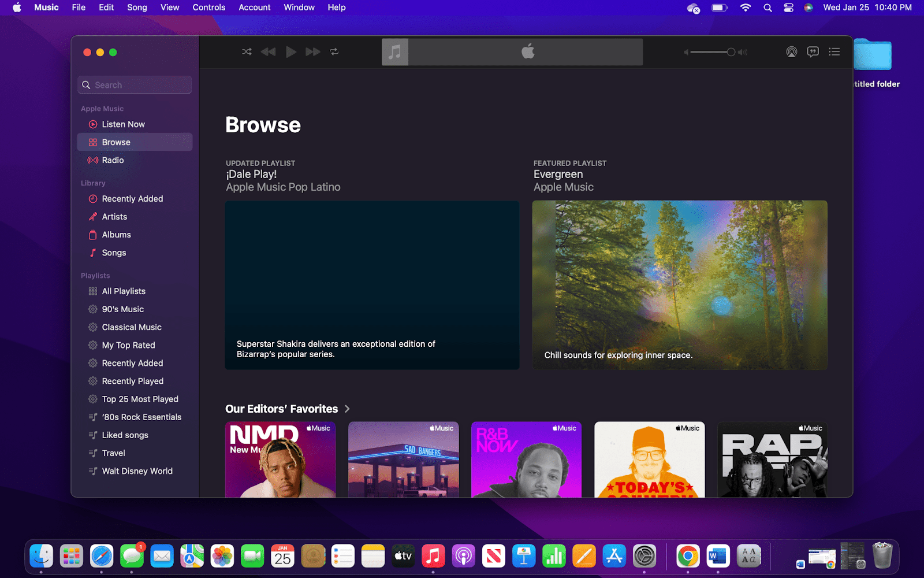Open System Preferences from the Dock

[644, 556]
